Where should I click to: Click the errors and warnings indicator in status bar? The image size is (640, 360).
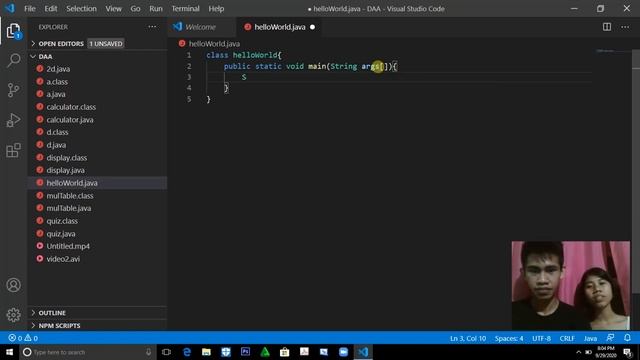point(23,338)
